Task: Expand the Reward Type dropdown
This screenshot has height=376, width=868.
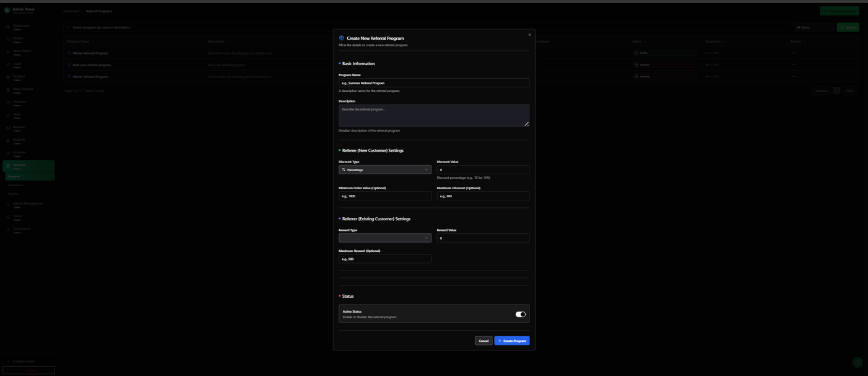Action: [384, 238]
